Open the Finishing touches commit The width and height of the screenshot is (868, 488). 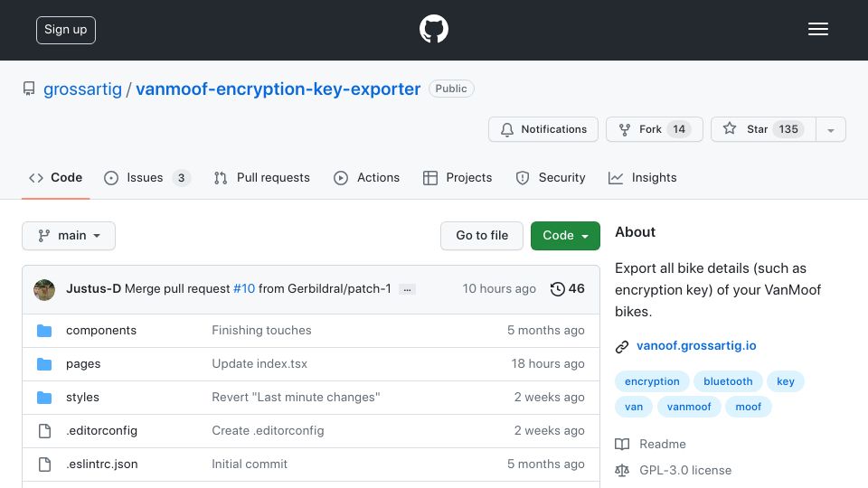coord(261,331)
